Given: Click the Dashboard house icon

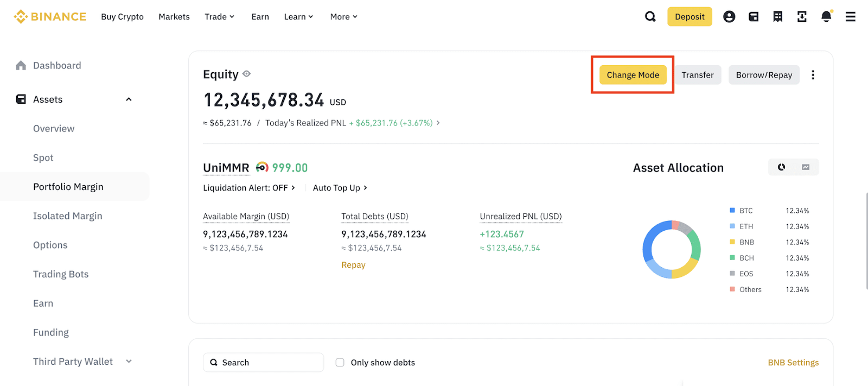Looking at the screenshot, I should pos(21,65).
